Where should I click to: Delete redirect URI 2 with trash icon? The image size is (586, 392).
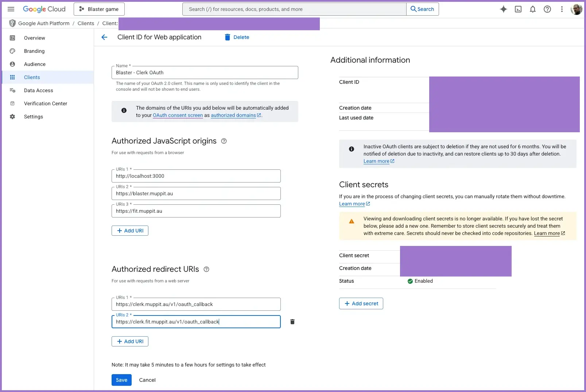coord(292,322)
